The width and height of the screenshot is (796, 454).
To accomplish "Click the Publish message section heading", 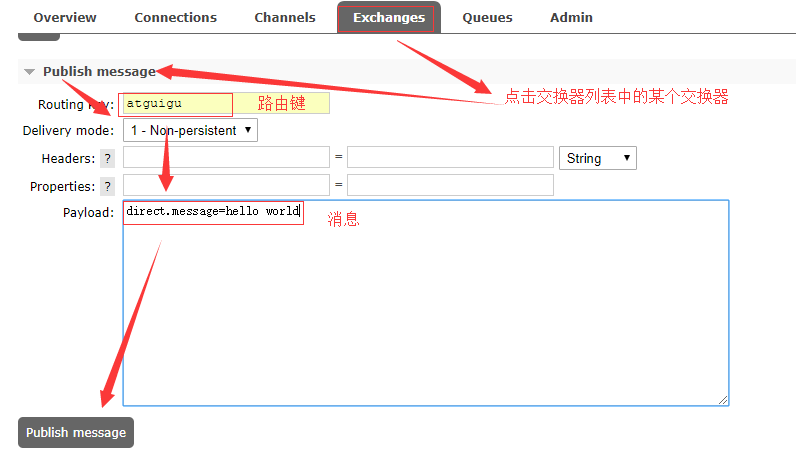I will point(100,72).
